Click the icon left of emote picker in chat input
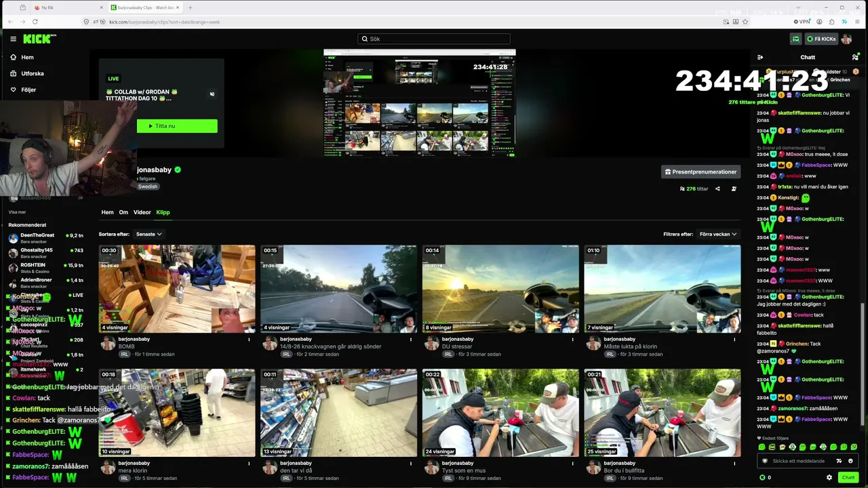Viewport: 868px width, 488px height. tap(839, 461)
